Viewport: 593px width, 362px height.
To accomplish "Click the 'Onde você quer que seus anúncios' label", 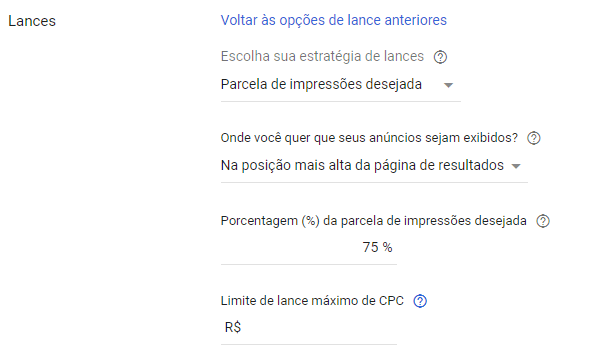I will tap(369, 138).
